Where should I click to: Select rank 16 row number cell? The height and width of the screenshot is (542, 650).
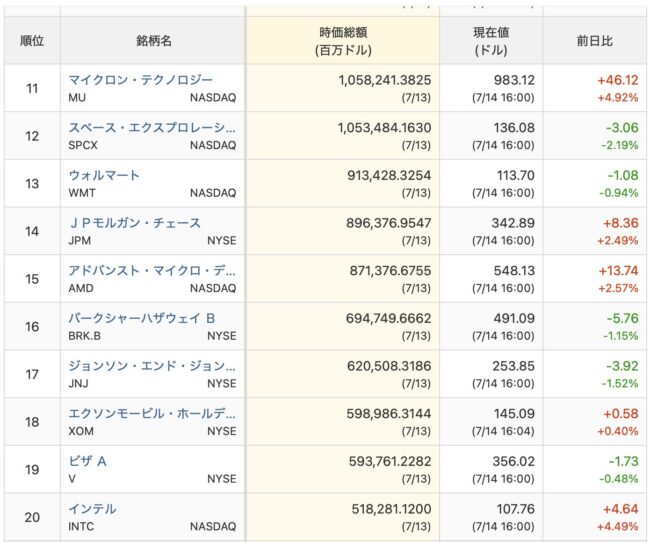click(x=32, y=327)
